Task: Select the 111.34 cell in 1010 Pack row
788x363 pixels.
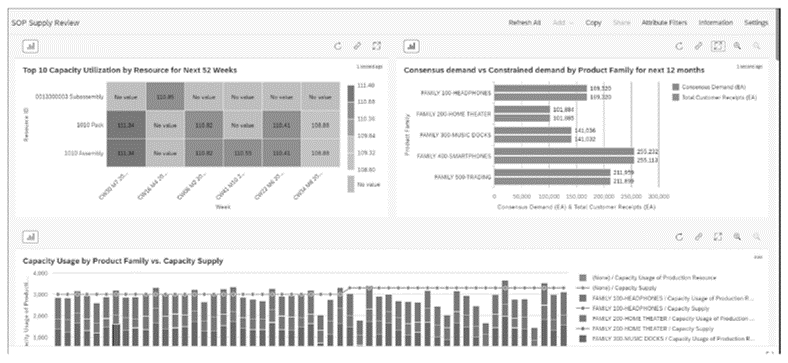Action: point(126,125)
